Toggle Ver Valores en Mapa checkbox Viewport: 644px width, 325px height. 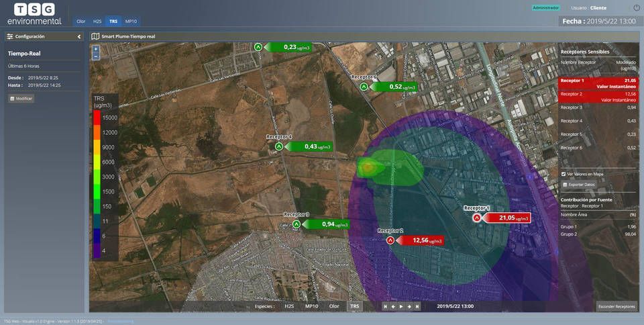pos(563,174)
